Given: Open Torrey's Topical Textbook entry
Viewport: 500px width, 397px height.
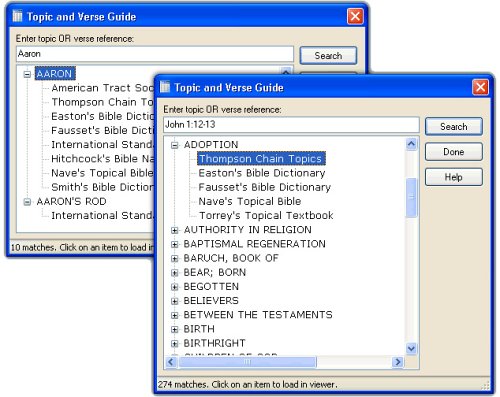Looking at the screenshot, I should 266,215.
